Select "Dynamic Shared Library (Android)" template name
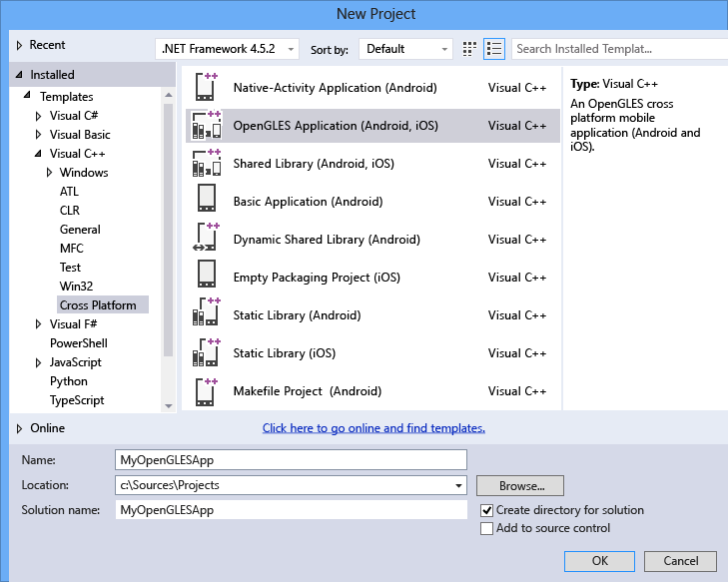 [327, 240]
